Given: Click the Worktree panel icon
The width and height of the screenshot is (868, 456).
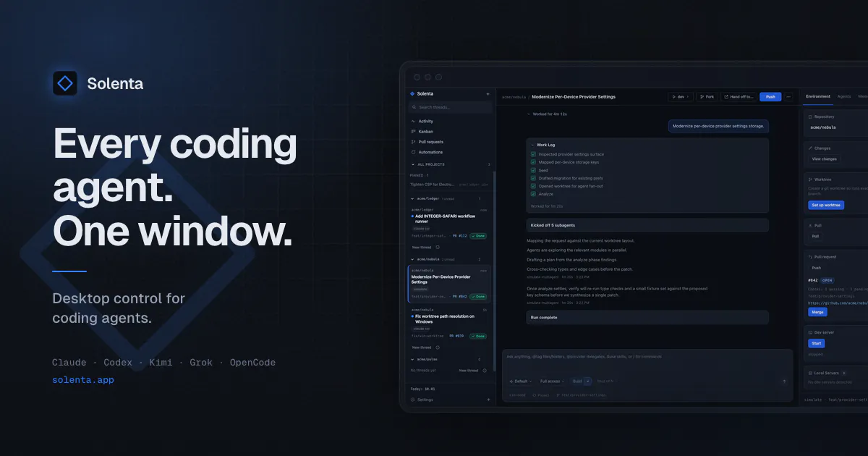Looking at the screenshot, I should pyautogui.click(x=809, y=179).
